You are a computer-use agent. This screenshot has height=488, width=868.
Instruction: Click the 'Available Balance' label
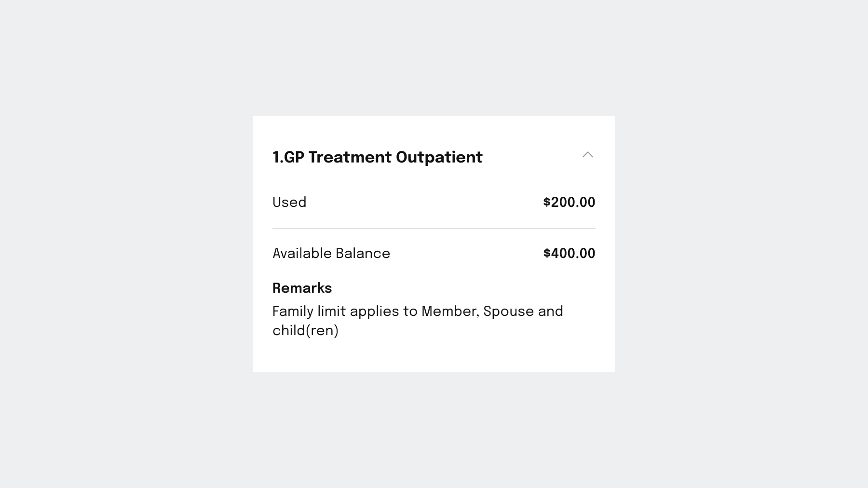[331, 254]
